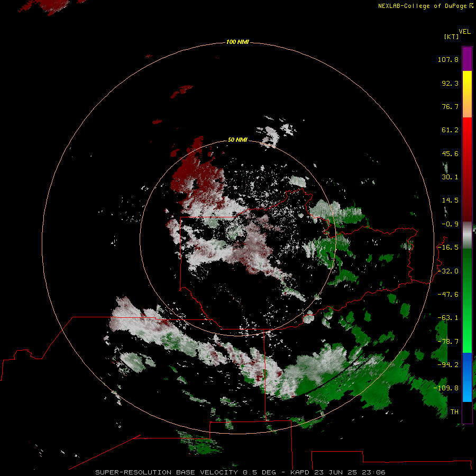Screen dimensions: 476x476
Task: Click the 100 NMI range ring label
Action: point(237,42)
